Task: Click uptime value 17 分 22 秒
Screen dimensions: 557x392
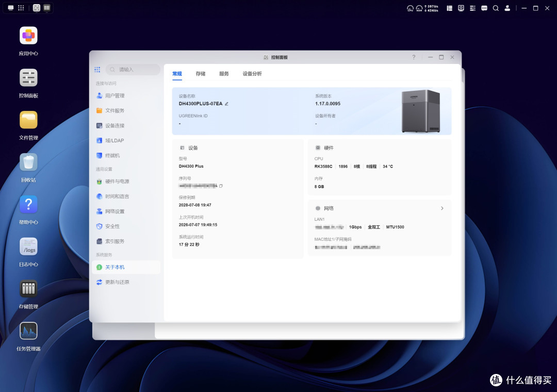Action: [189, 244]
